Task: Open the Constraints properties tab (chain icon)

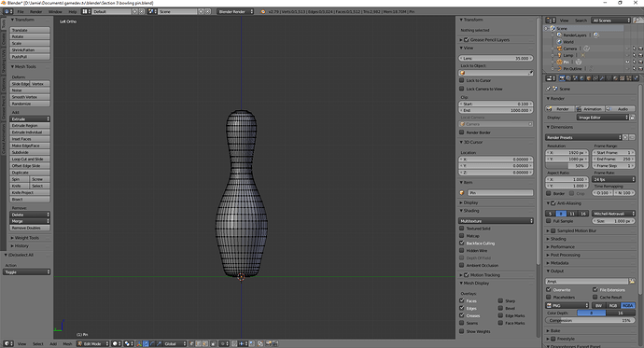Action: (x=595, y=78)
